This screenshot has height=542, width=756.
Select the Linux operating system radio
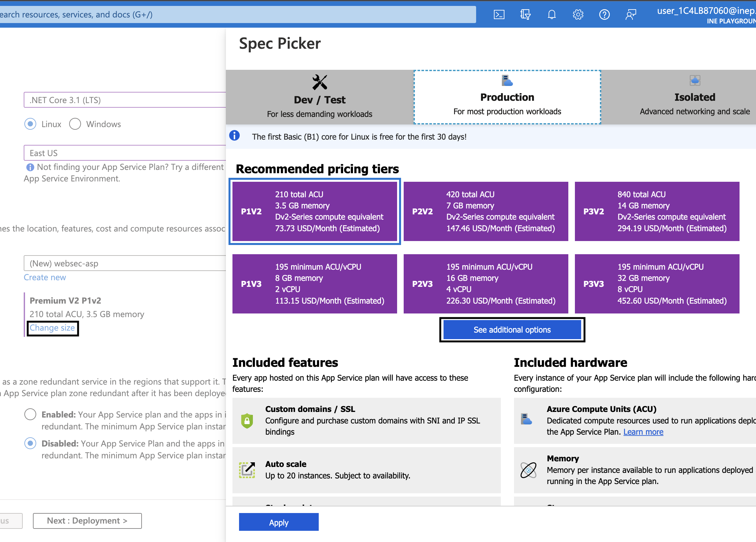(x=30, y=124)
